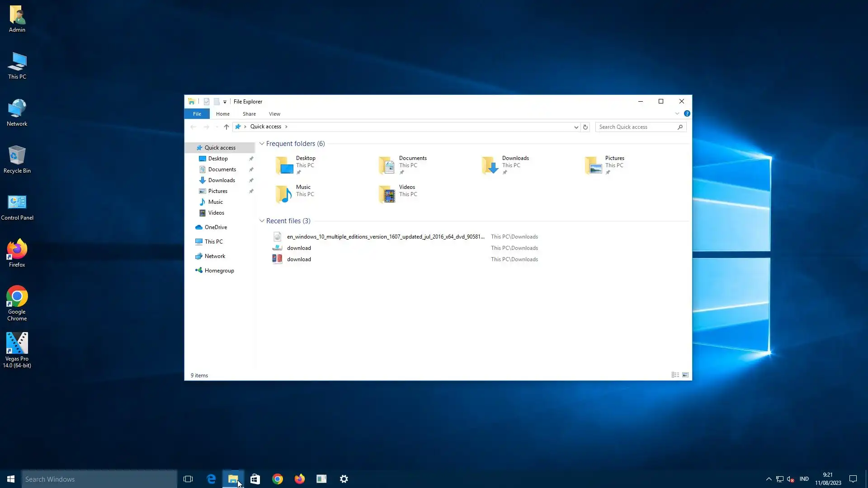Switch to details view button
Viewport: 868px width, 488px height.
tap(675, 375)
